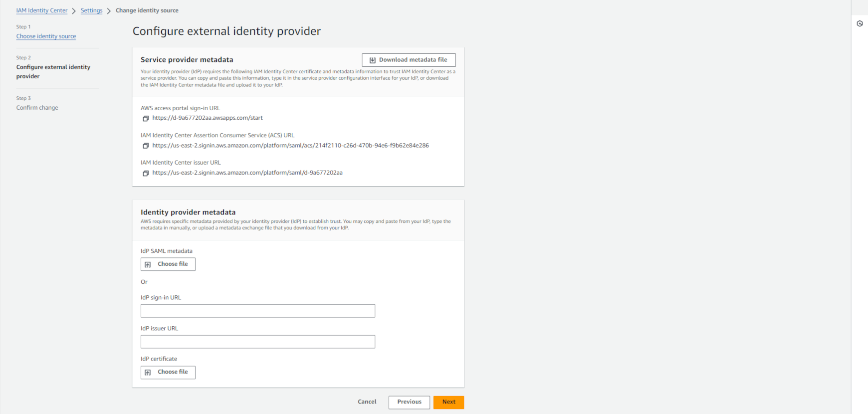Viewport: 868px width, 414px height.
Task: Select the Step 2 Configure external identity provider entry
Action: point(53,71)
